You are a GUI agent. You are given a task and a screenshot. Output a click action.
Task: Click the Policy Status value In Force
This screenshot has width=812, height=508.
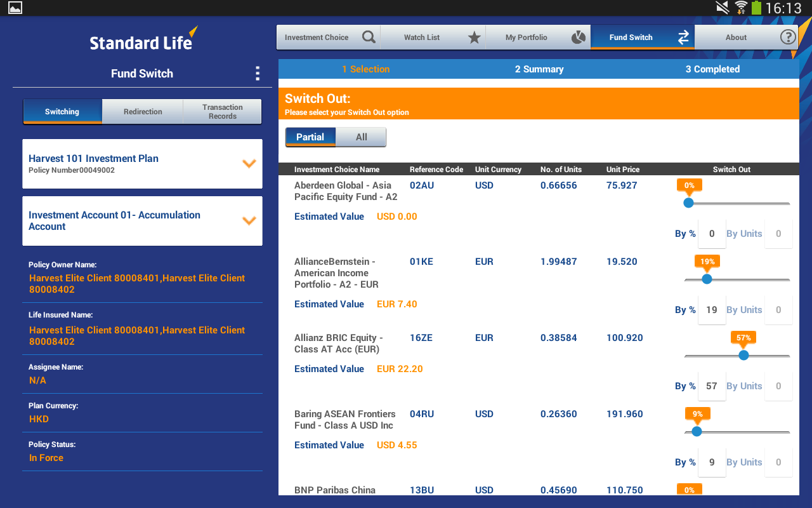(x=46, y=458)
